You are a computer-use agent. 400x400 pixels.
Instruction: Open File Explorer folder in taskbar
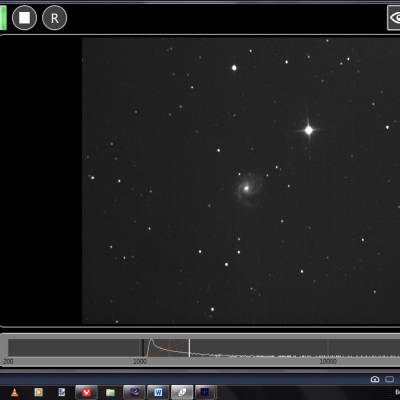point(110,393)
